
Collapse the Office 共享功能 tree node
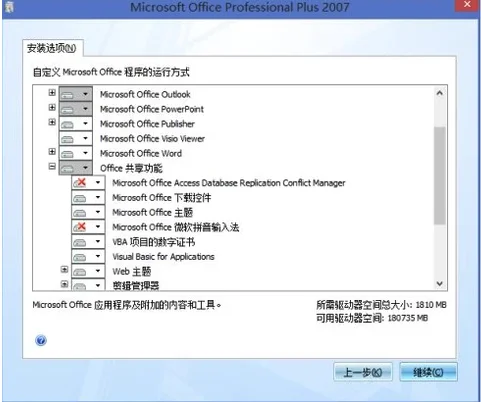click(x=52, y=166)
